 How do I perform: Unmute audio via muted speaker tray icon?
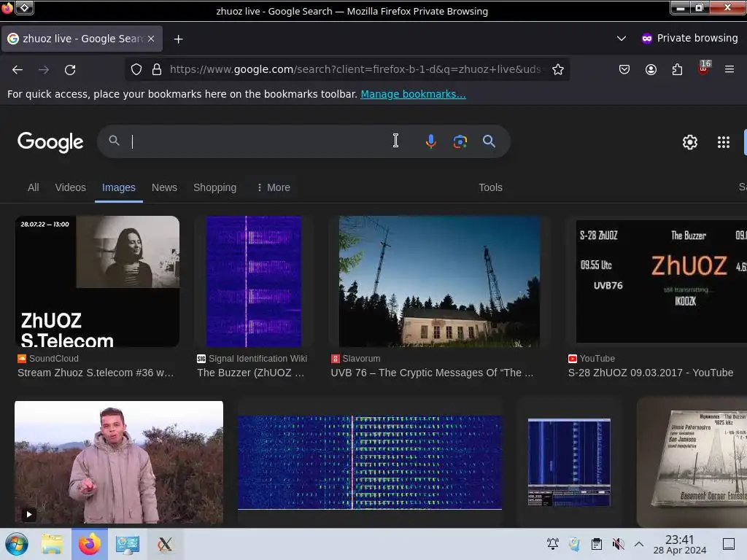pyautogui.click(x=618, y=544)
